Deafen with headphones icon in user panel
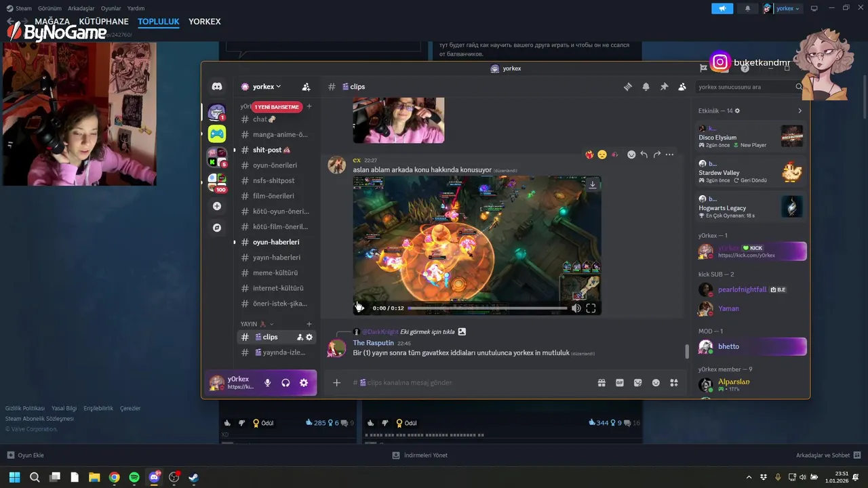868x488 pixels. 285,383
